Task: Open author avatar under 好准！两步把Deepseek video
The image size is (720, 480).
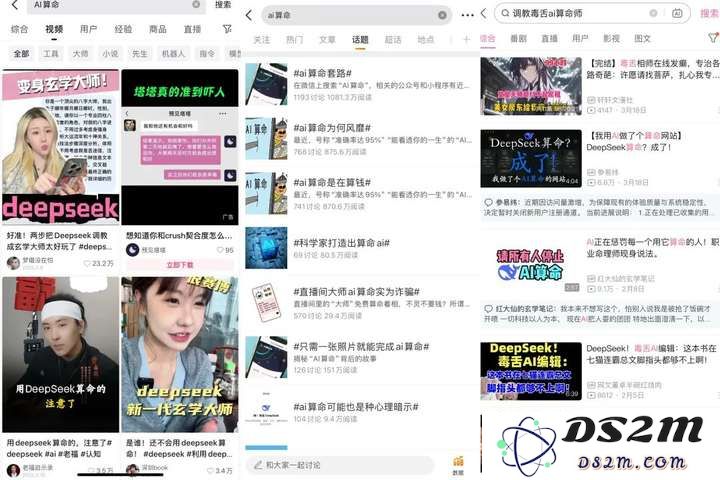Action: click(13, 263)
